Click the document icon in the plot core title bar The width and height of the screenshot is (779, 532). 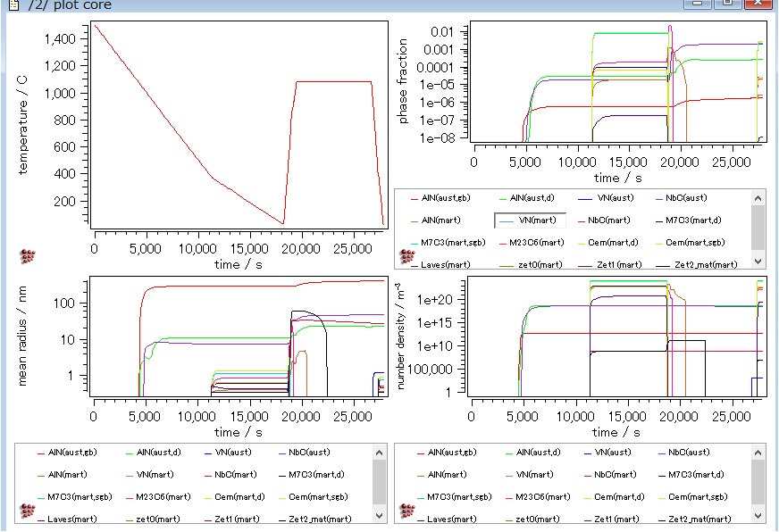(x=13, y=4)
